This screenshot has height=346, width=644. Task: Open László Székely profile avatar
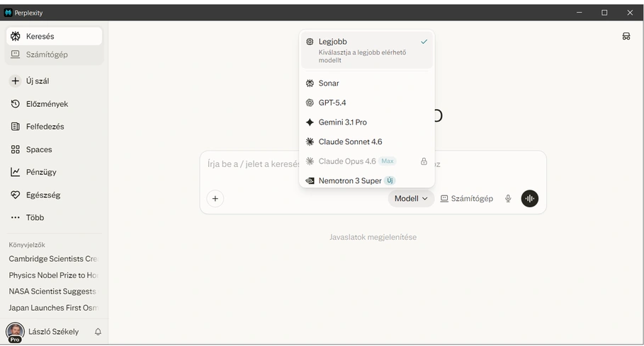(x=15, y=332)
